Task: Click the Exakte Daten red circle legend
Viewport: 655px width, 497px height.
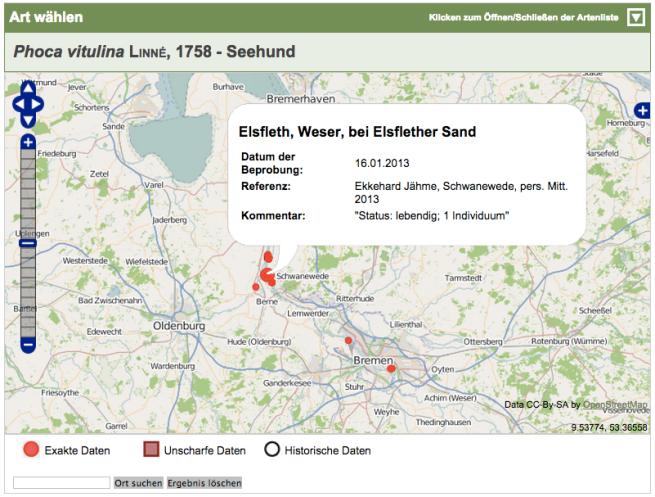Action: (31, 450)
